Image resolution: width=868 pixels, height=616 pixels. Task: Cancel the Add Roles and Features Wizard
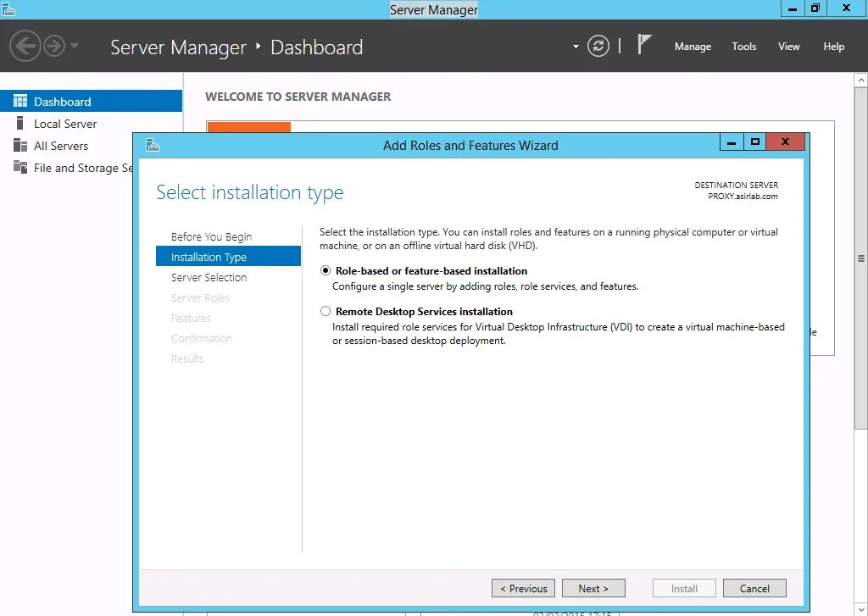coord(754,588)
